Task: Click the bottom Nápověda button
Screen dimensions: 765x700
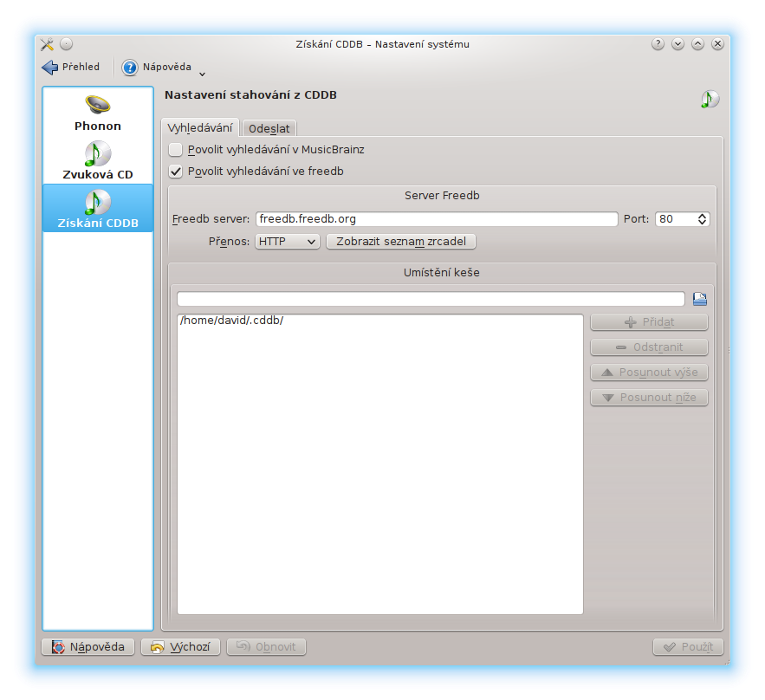Action: [x=88, y=647]
